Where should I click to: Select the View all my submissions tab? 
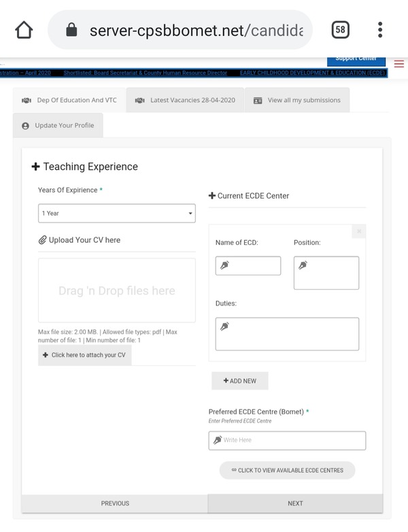click(x=296, y=100)
